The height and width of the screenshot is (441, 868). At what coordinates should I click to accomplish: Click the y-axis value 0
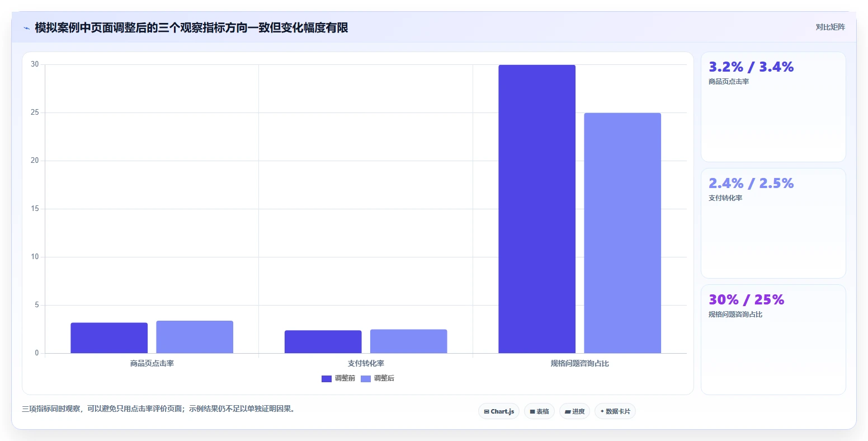coord(37,353)
